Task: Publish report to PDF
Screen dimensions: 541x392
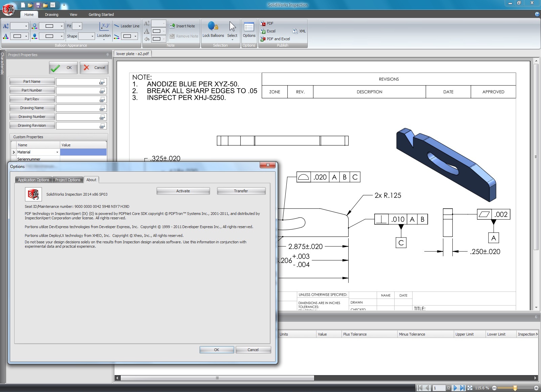Action: click(267, 23)
